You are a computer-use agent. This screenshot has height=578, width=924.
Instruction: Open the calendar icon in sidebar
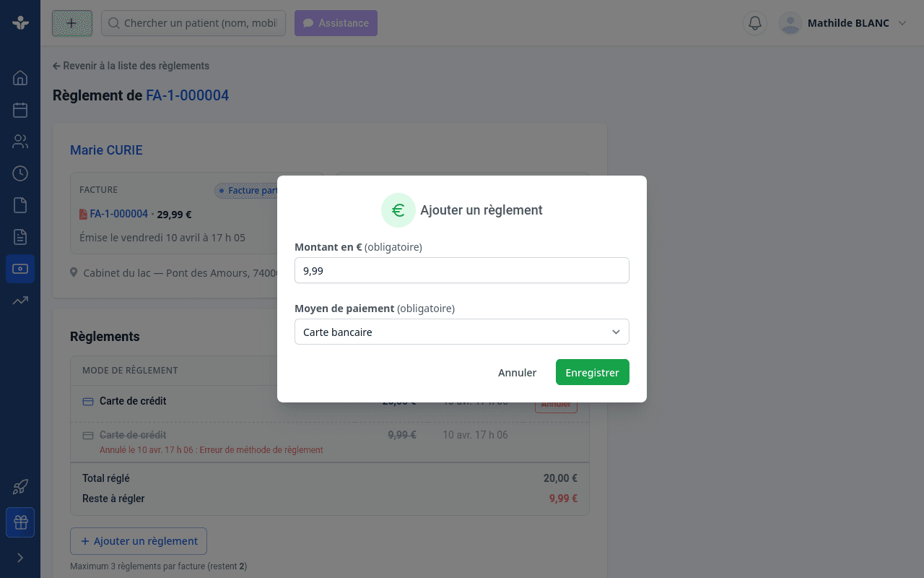tap(20, 110)
